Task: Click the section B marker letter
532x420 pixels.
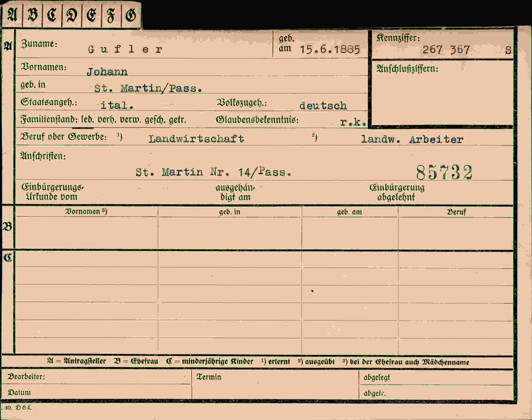Action: click(x=7, y=227)
